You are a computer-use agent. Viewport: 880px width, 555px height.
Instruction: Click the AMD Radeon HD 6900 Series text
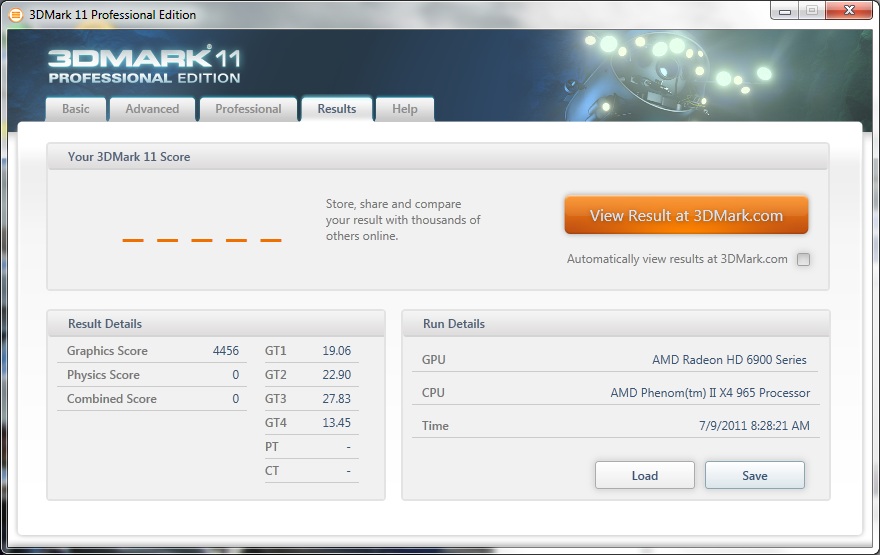coord(729,360)
